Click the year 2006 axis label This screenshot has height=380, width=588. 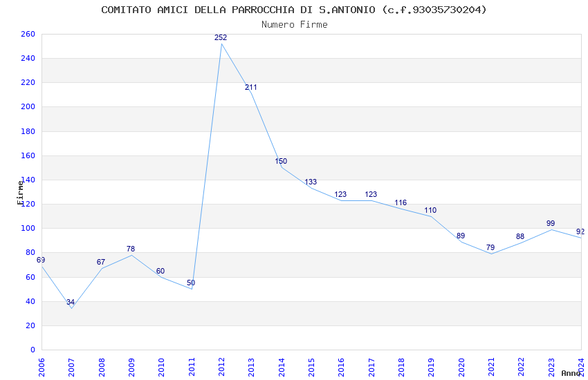pos(42,367)
